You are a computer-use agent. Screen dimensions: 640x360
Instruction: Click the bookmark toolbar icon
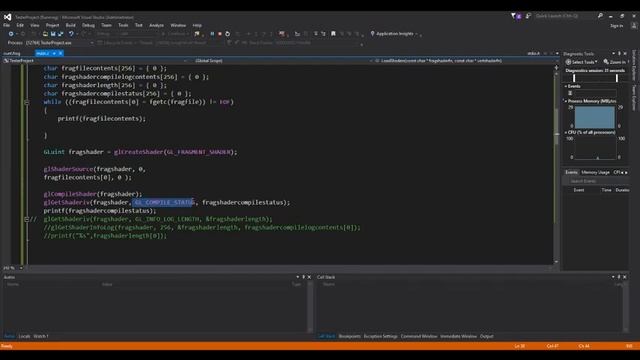click(x=333, y=34)
